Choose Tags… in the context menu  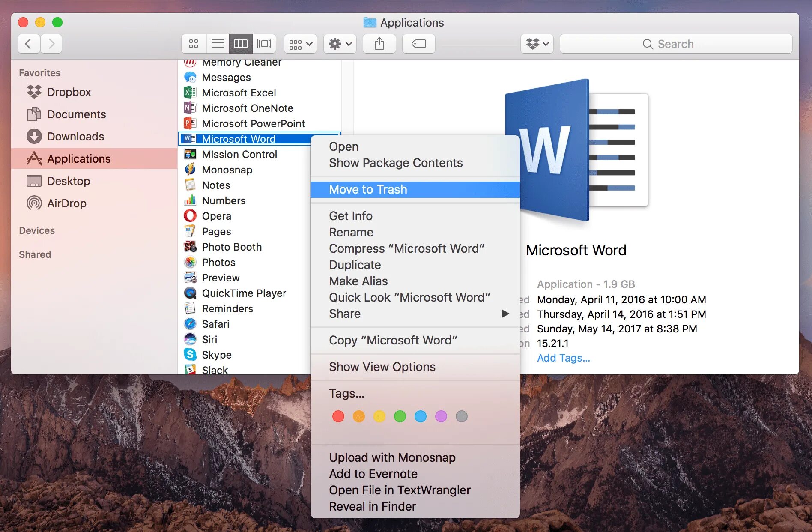(x=415, y=394)
